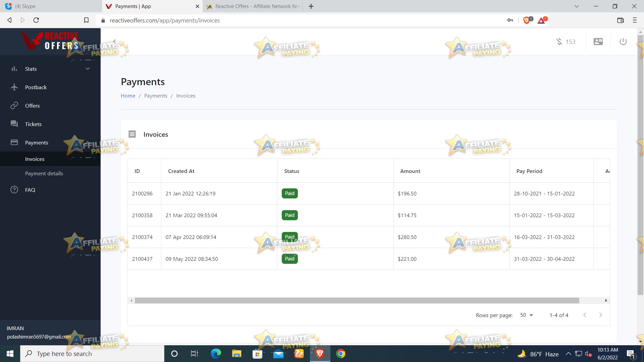
Task: Open the profile card icon in header
Action: (x=598, y=42)
